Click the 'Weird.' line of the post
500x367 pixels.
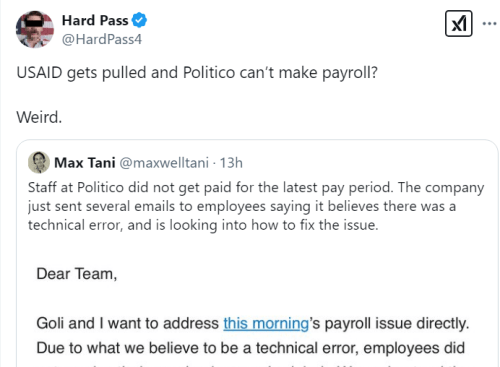39,117
